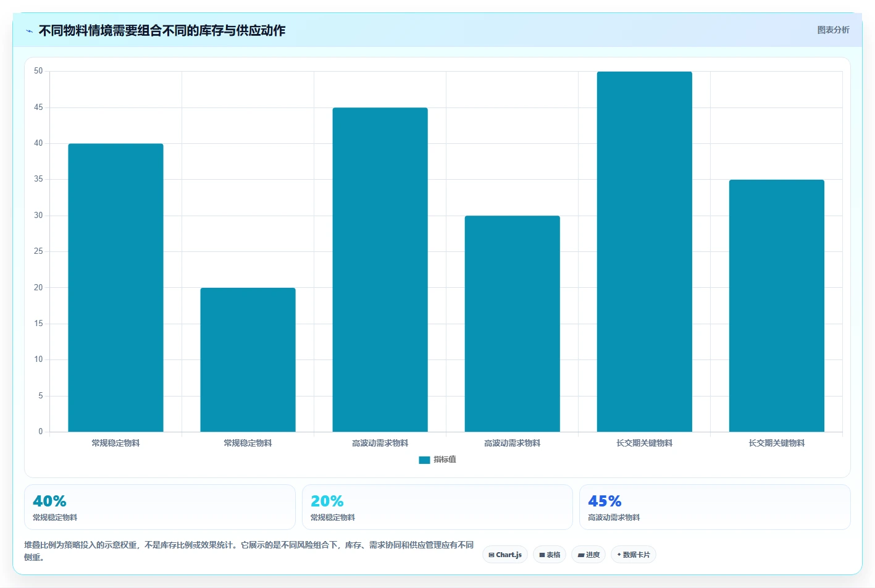Image resolution: width=875 pixels, height=588 pixels.
Task: Select the 表格 pill button
Action: coord(550,555)
